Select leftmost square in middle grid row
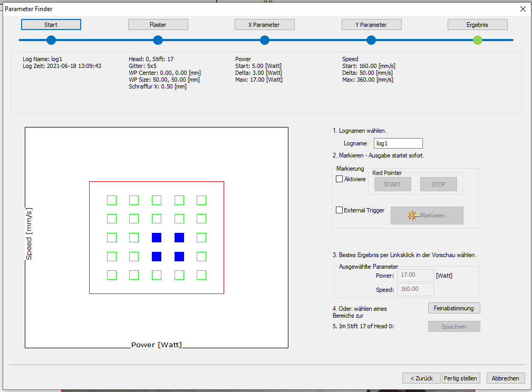The image size is (532, 392). [x=112, y=238]
